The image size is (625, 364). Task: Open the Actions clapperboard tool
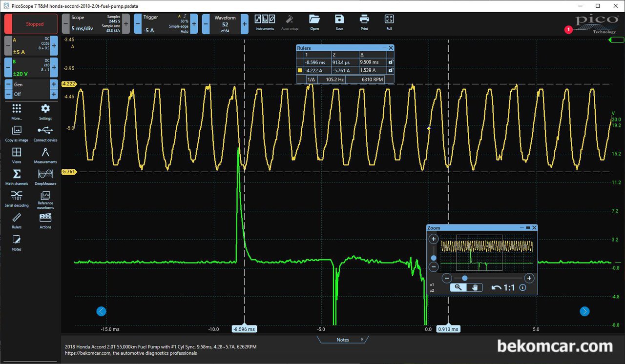point(45,221)
